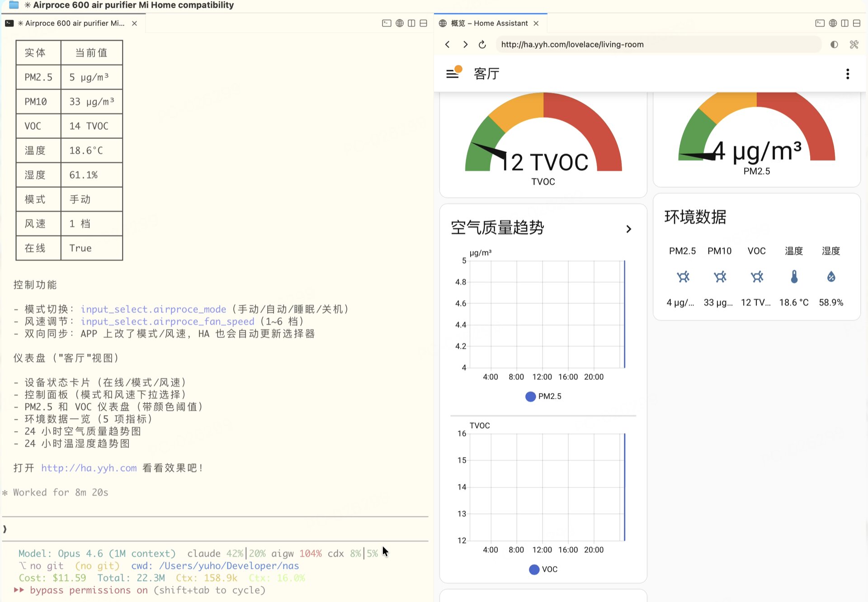868x602 pixels.
Task: Split the terminal pane vertically
Action: (411, 23)
